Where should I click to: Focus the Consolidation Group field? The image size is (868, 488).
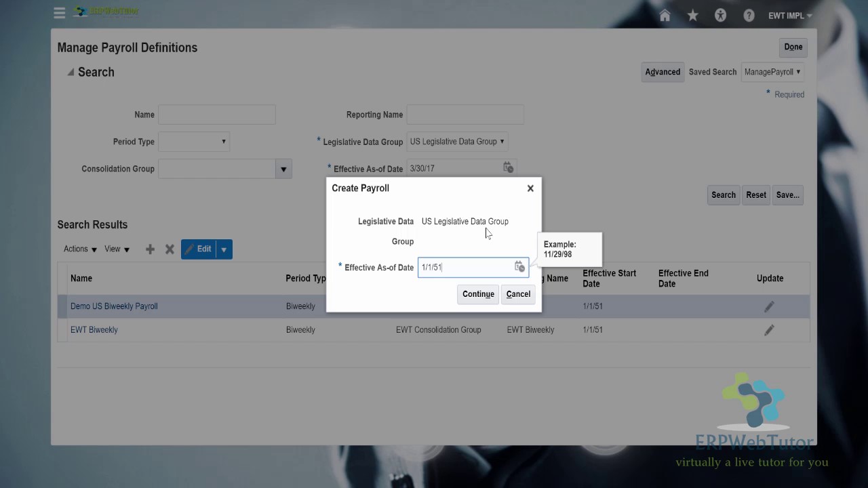216,169
